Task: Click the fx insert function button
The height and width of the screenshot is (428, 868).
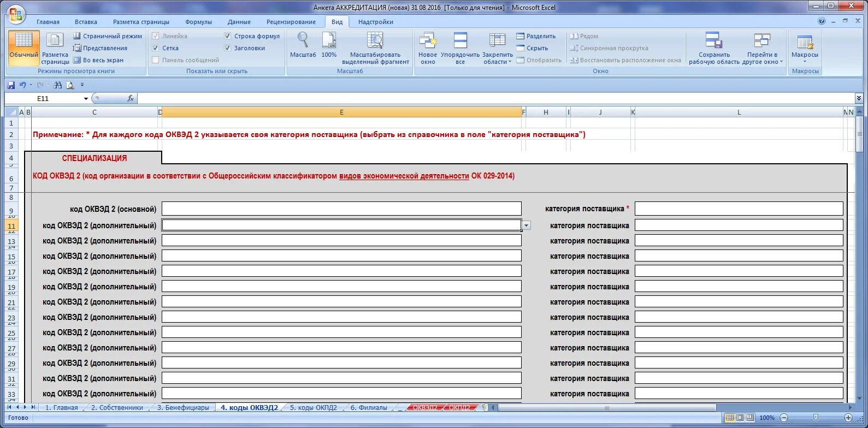Action: point(131,98)
